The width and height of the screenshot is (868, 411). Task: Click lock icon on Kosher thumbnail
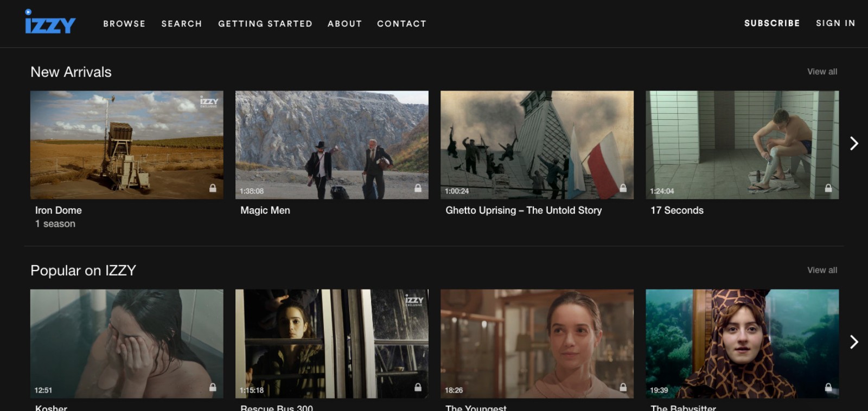(x=213, y=387)
